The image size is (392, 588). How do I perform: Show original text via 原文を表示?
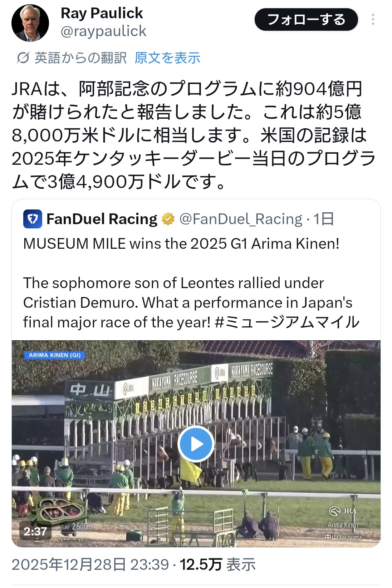pos(167,58)
